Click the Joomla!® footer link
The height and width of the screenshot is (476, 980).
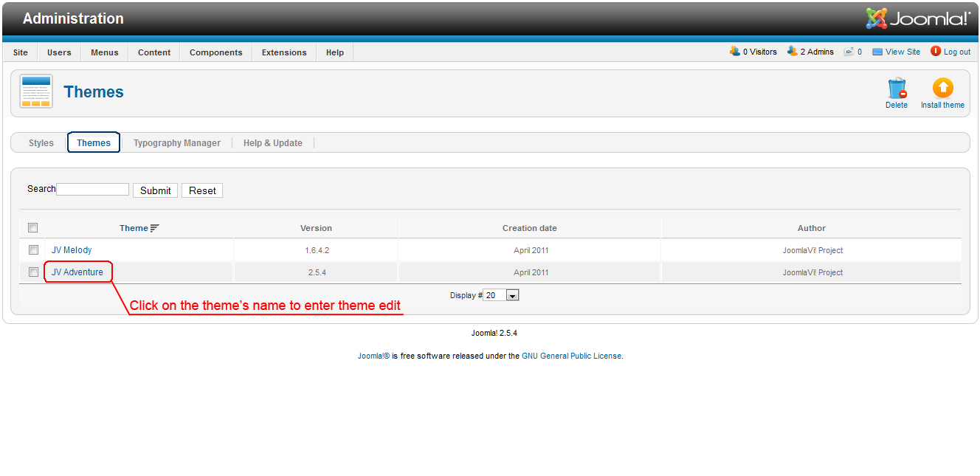374,356
